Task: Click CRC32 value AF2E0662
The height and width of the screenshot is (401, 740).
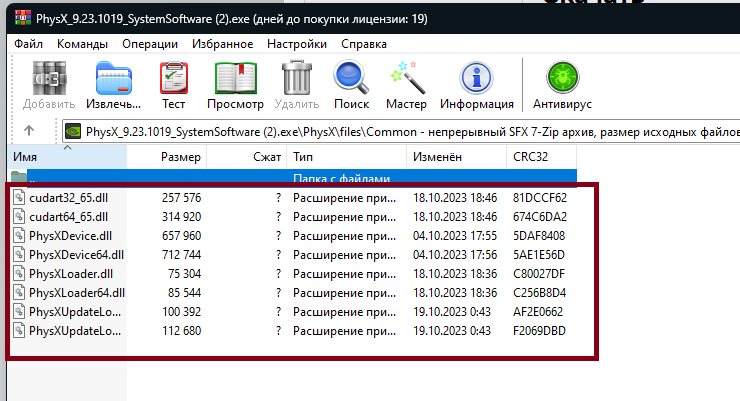Action: click(x=538, y=311)
